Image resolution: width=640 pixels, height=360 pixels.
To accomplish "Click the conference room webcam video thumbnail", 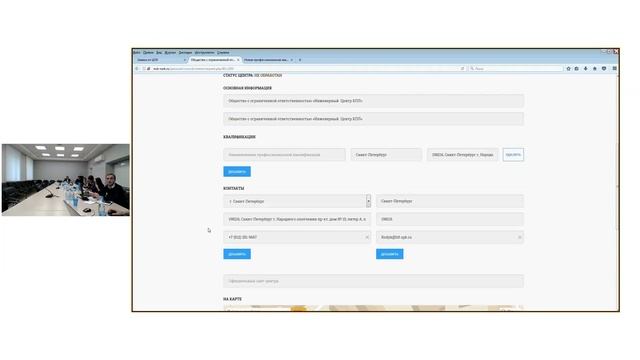I will pos(66,180).
